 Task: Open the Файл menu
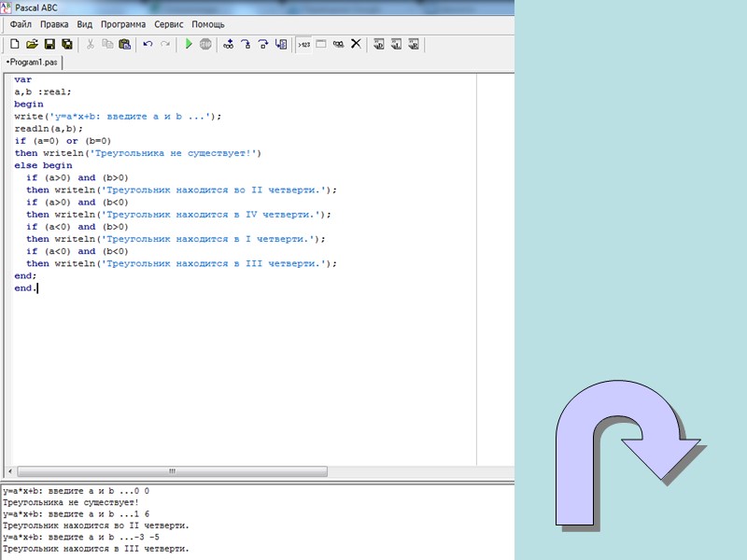[21, 24]
